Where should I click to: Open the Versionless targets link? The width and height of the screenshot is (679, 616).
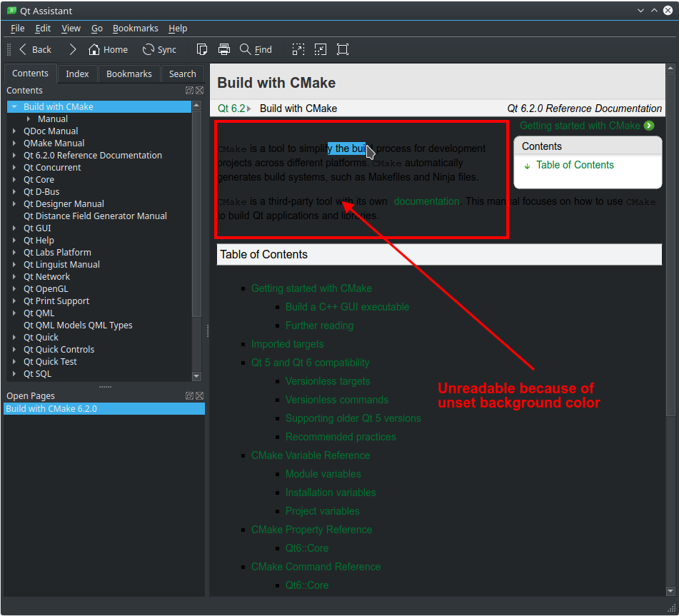click(328, 381)
